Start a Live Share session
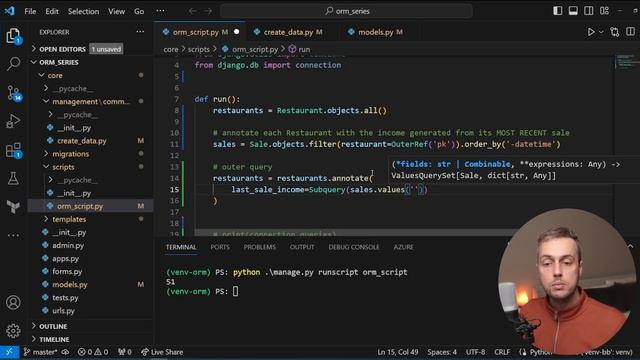Screen dimensions: 640x360 (162, 352)
